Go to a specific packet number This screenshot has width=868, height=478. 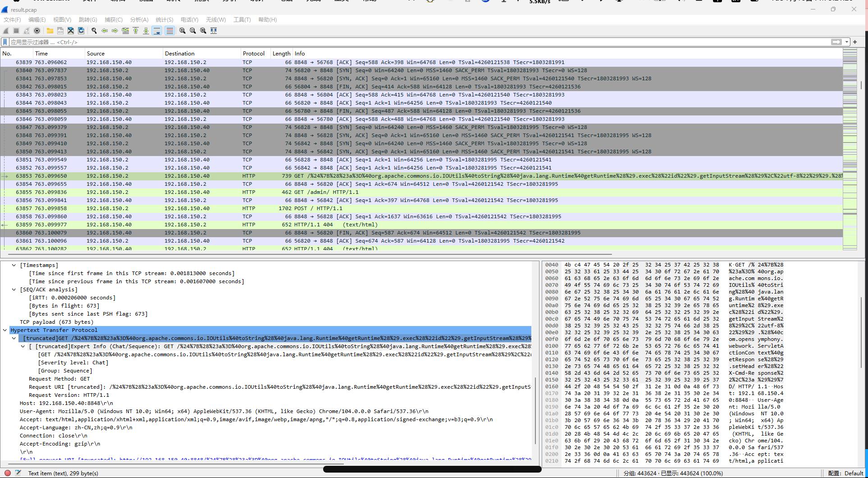point(125,31)
